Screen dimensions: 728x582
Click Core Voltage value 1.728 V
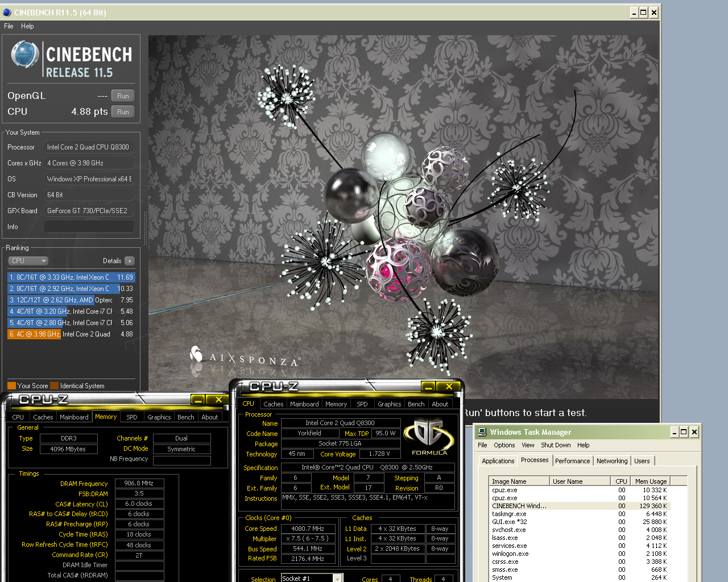pyautogui.click(x=379, y=454)
